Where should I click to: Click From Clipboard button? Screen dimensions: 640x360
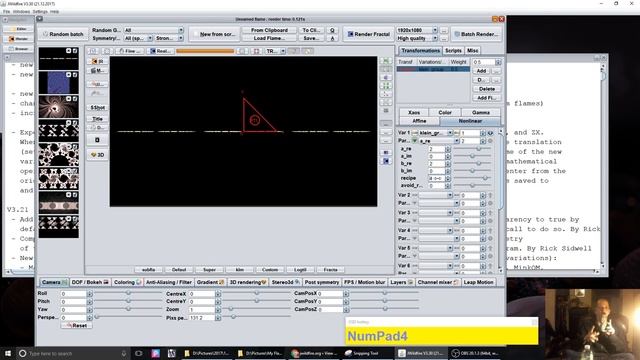[x=269, y=30]
